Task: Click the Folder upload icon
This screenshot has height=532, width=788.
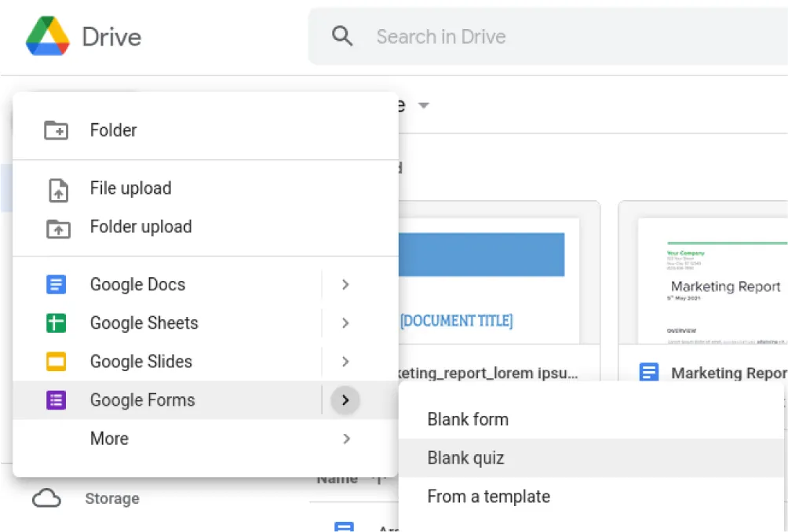Action: click(57, 226)
